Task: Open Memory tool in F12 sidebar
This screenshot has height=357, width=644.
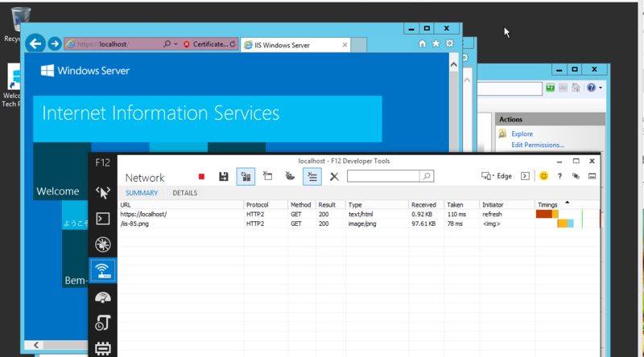Action: click(x=103, y=348)
